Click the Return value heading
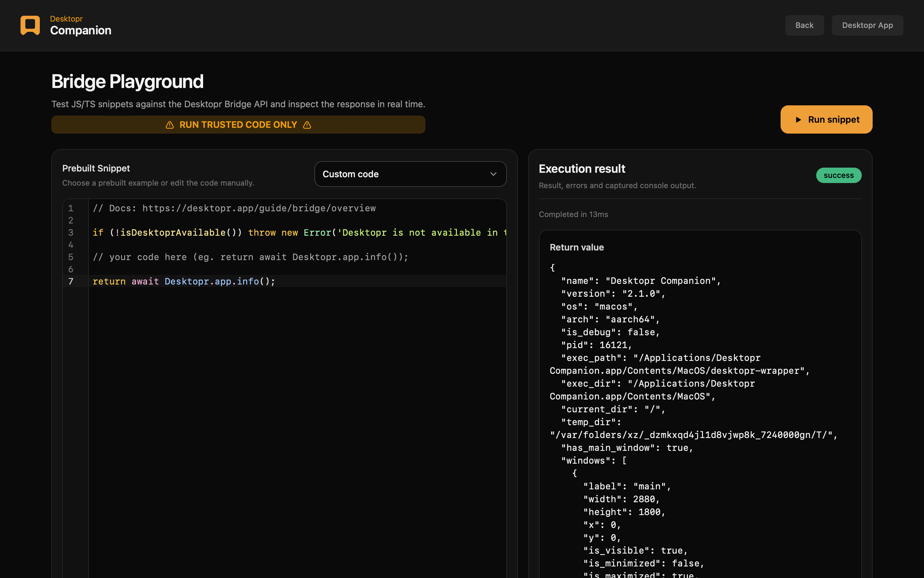Viewport: 924px width, 578px height. tap(577, 247)
